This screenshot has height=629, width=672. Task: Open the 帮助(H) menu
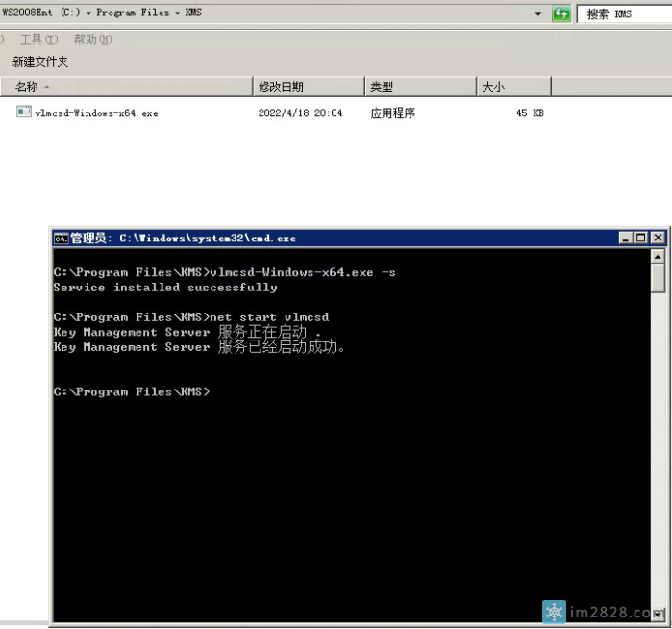coord(92,39)
